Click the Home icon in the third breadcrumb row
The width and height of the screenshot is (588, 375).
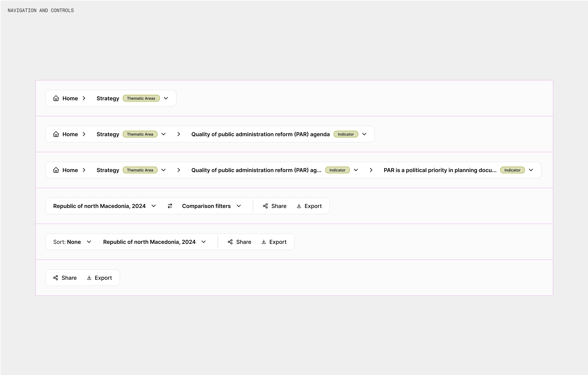point(56,170)
